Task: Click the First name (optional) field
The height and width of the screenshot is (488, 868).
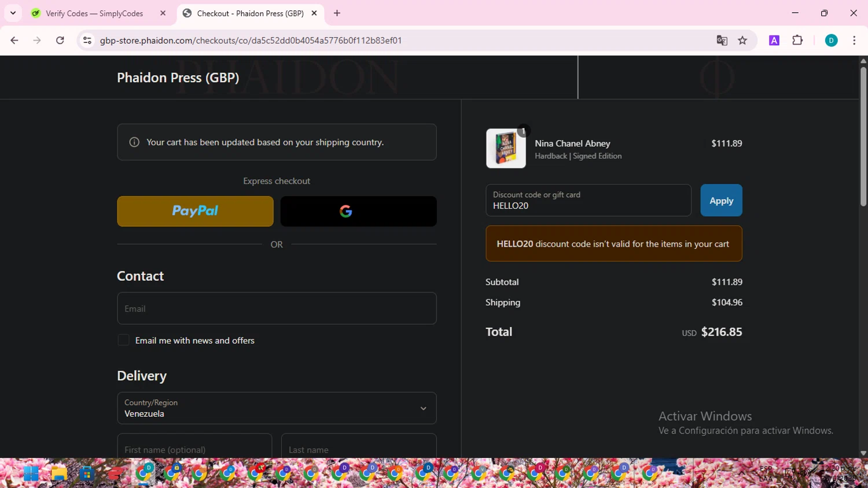Action: (x=194, y=446)
